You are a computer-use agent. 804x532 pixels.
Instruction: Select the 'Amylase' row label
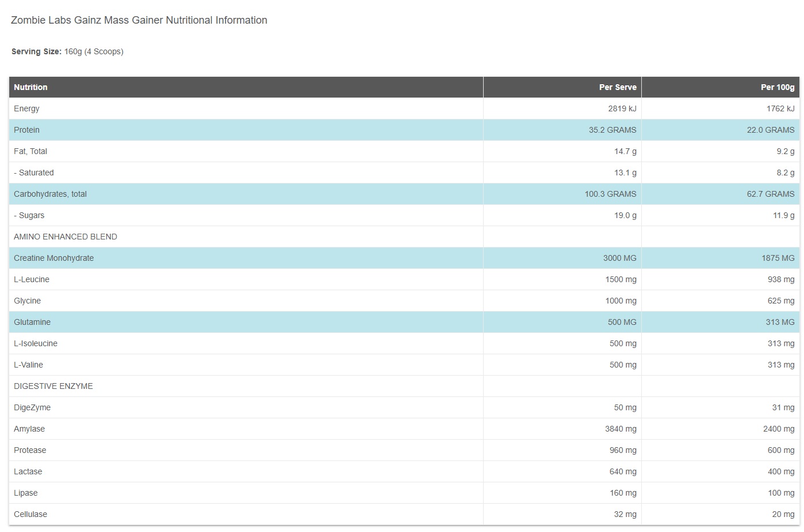point(29,429)
